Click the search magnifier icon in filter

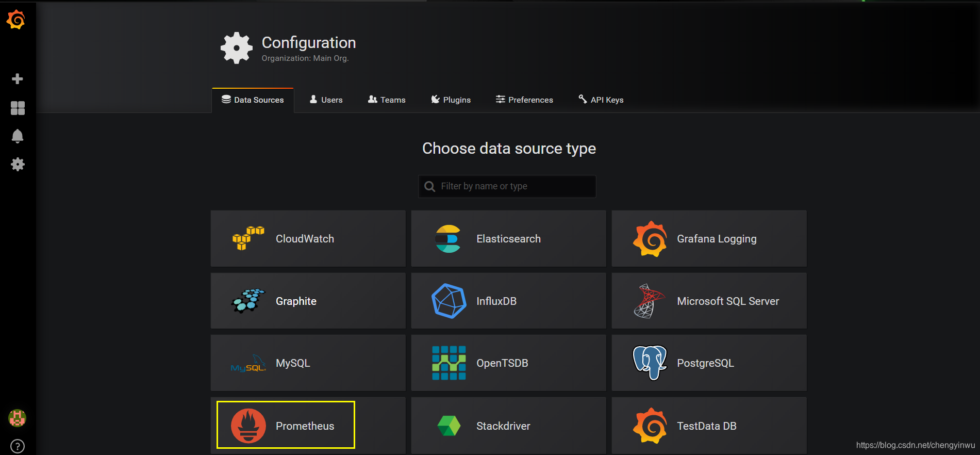pyautogui.click(x=430, y=186)
